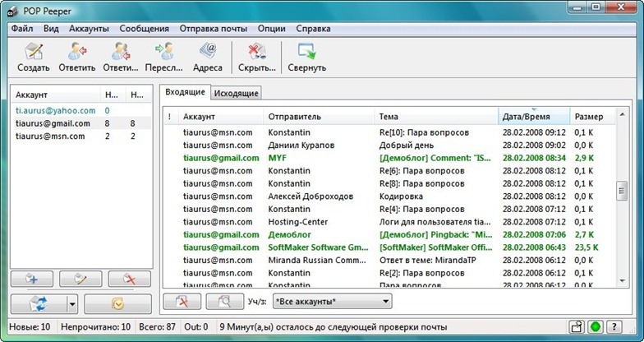The image size is (644, 342).
Task: Click the add account button under account list
Action: tap(31, 280)
